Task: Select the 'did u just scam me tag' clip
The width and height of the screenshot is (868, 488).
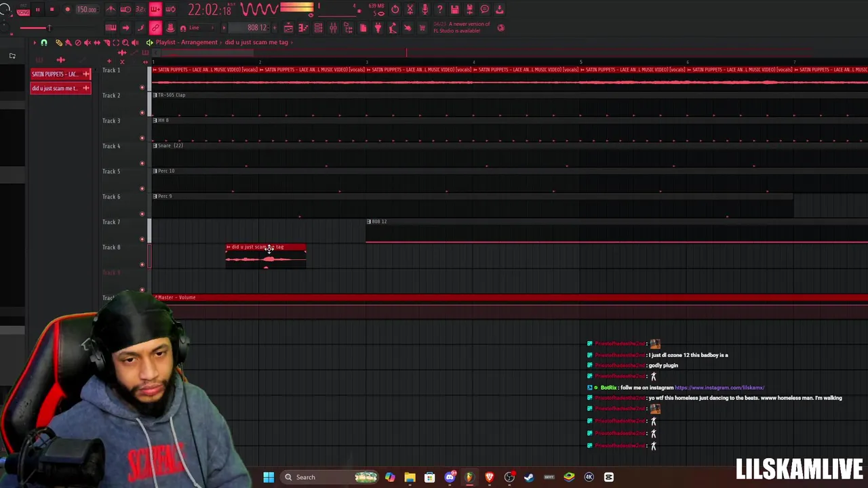Action: point(266,256)
